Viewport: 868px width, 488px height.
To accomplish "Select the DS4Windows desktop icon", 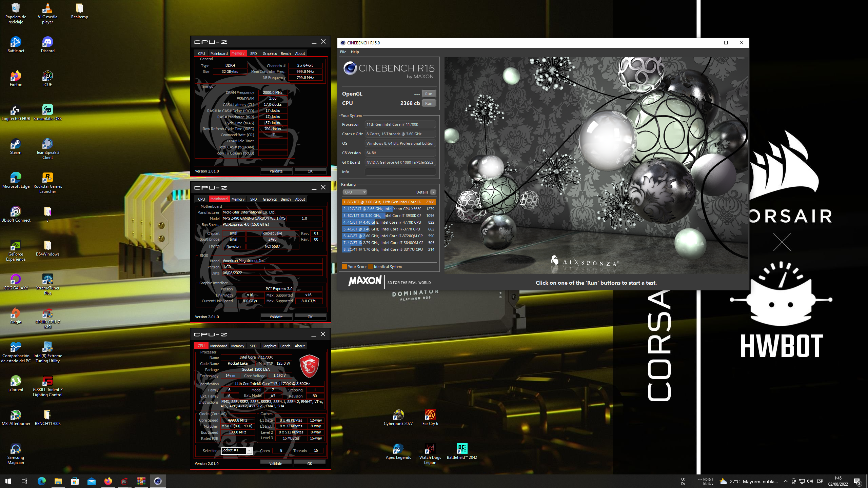I will [47, 248].
